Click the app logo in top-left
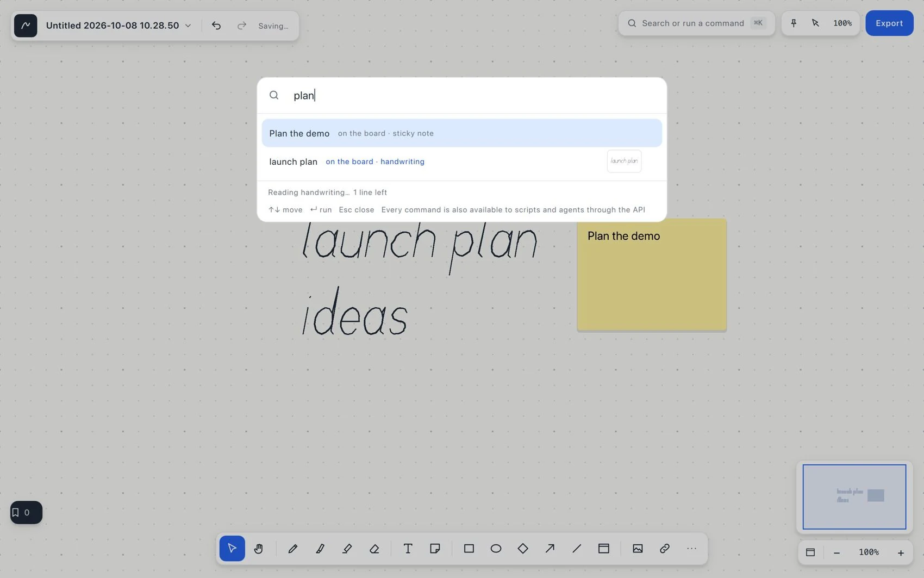This screenshot has height=578, width=924. (x=26, y=26)
